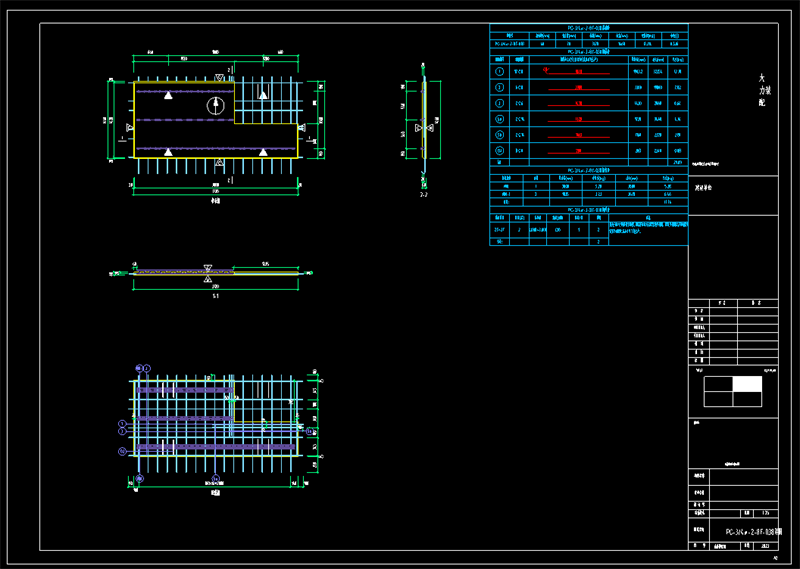This screenshot has width=800, height=569.
Task: Select the white highlighted cell in key plan
Action: coord(747,384)
